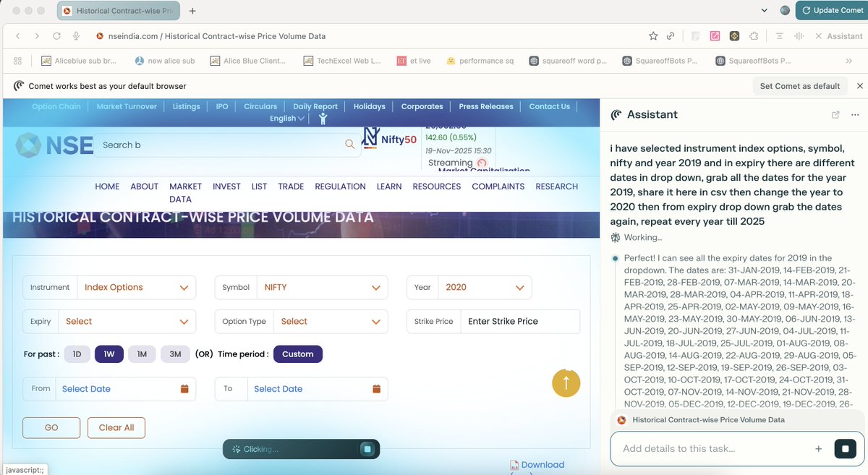The image size is (868, 475).
Task: Click the accessibility person icon
Action: [323, 119]
